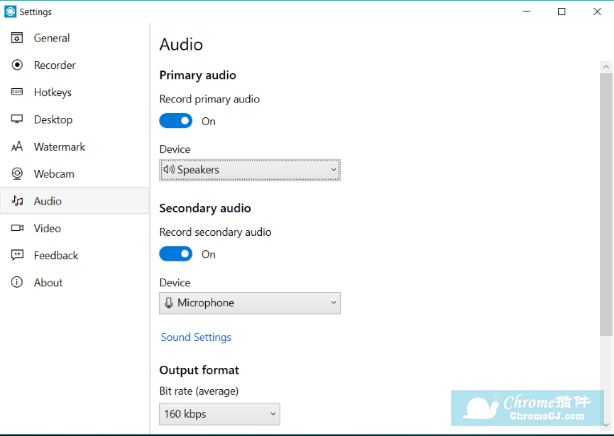
Task: Click the General settings icon in sidebar
Action: click(x=16, y=38)
